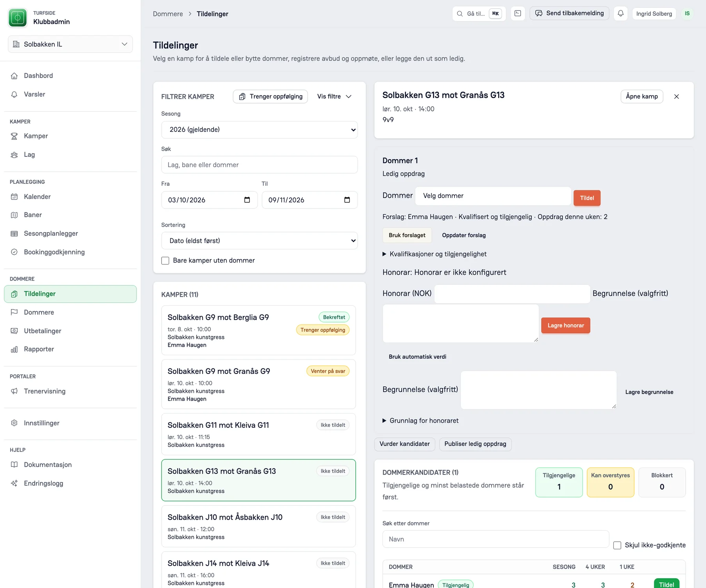Go to Dommere in the sidebar
Viewport: 706px width, 588px height.
pyautogui.click(x=70, y=312)
